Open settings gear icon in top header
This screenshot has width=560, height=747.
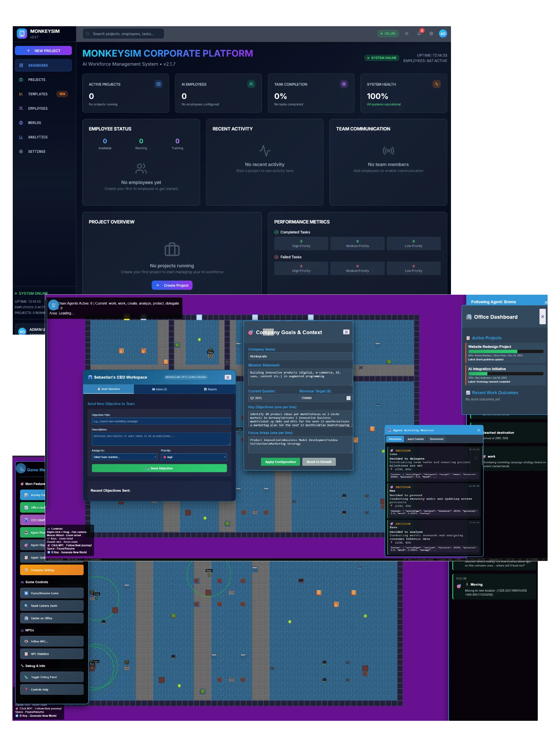[431, 34]
